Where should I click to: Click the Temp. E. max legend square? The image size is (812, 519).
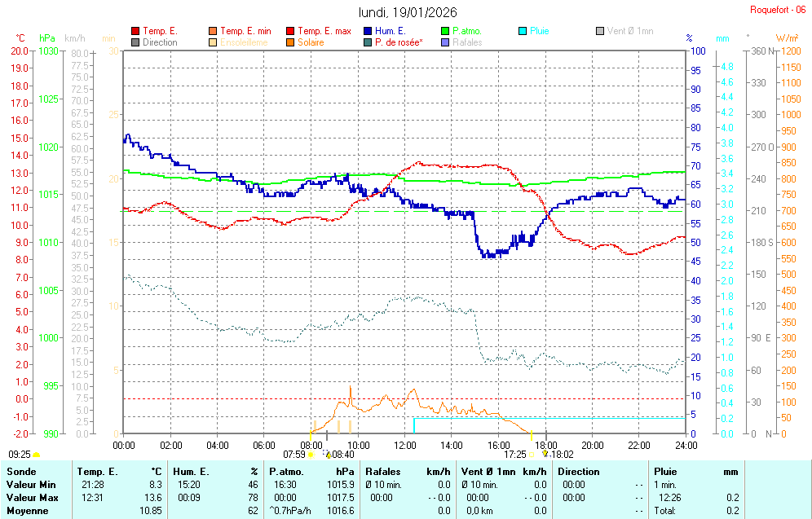290,31
